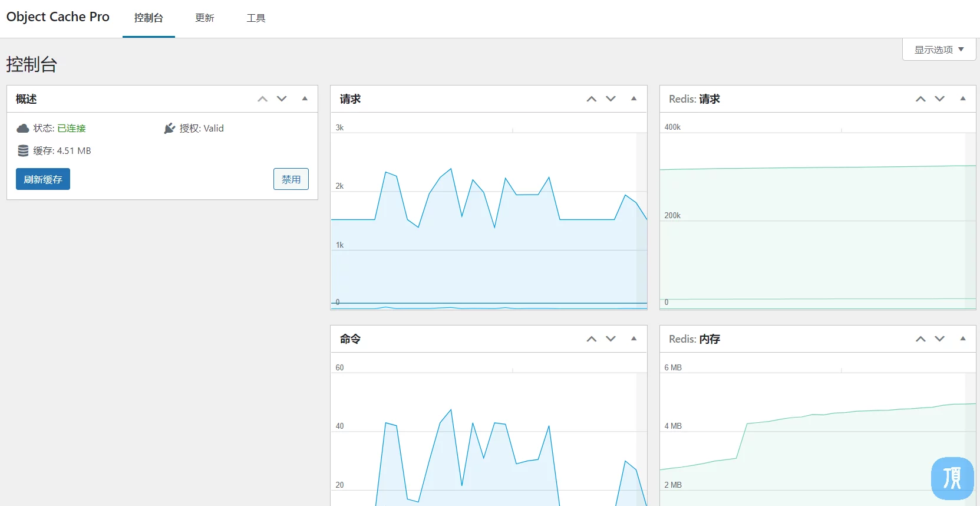
Task: Move the Redis: 请求 panel down
Action: (939, 99)
